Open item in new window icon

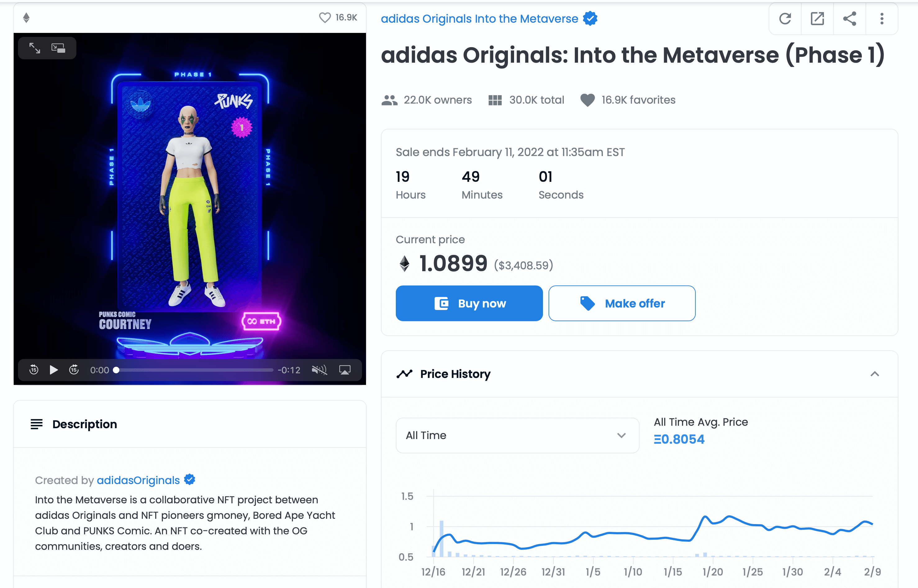click(817, 19)
